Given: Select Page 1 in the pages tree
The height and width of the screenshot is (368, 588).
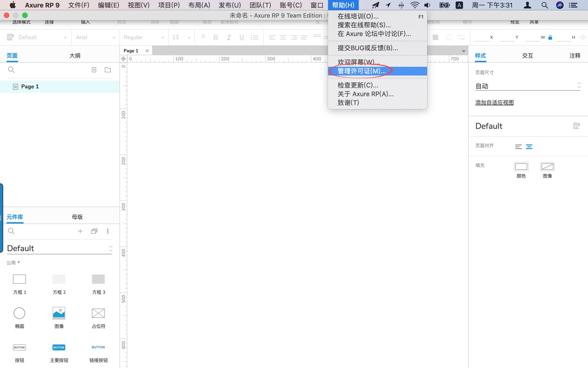Looking at the screenshot, I should point(30,86).
